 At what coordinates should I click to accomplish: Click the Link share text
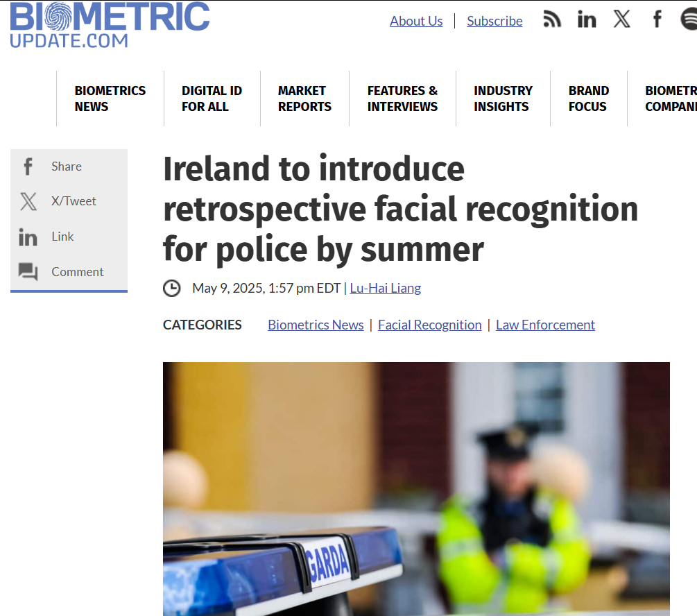[x=62, y=237]
